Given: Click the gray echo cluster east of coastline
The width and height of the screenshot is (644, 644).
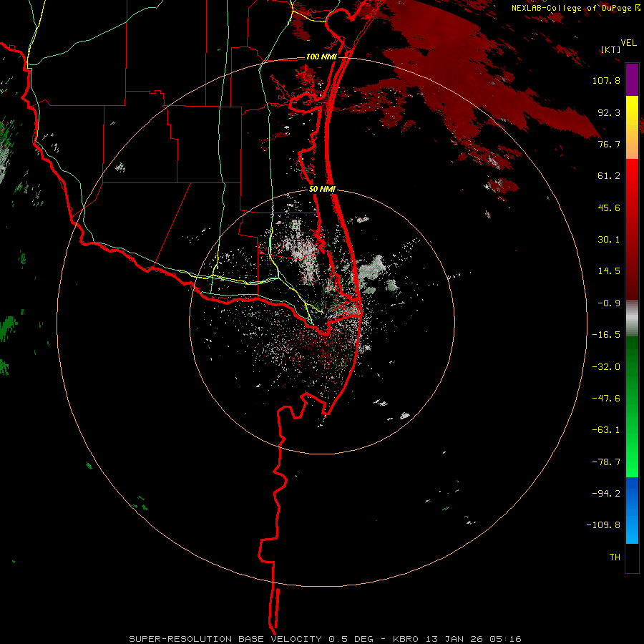Looking at the screenshot, I should (371, 273).
